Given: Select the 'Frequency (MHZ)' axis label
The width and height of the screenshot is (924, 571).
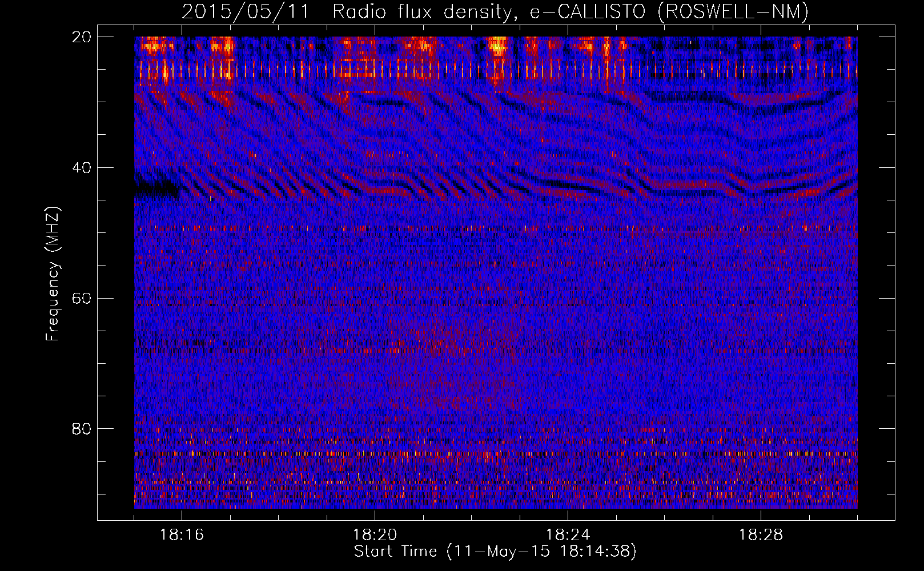Looking at the screenshot, I should pos(53,275).
